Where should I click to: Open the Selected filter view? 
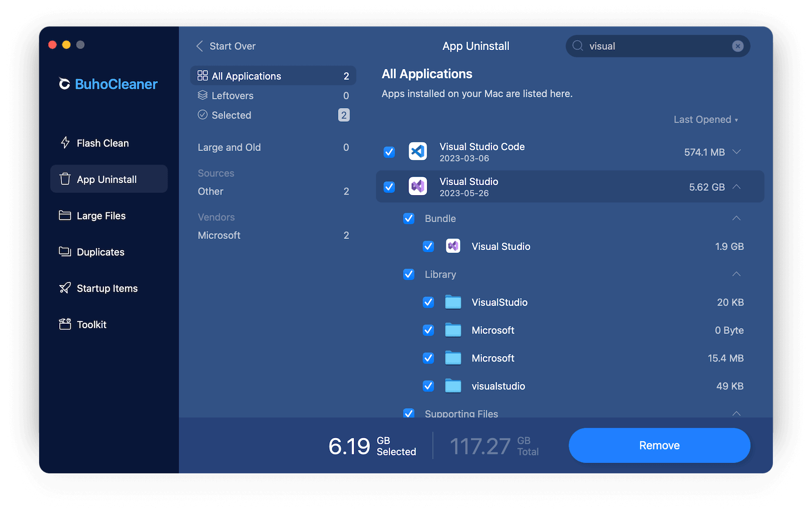pyautogui.click(x=231, y=115)
